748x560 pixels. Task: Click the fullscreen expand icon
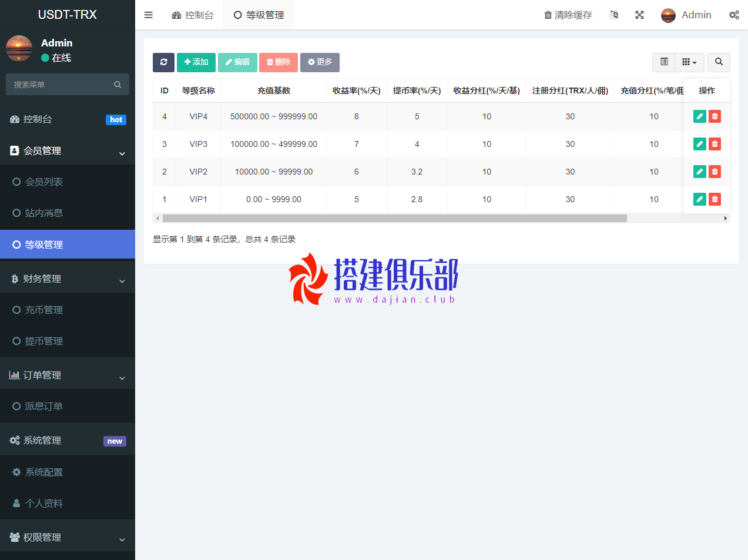point(640,15)
